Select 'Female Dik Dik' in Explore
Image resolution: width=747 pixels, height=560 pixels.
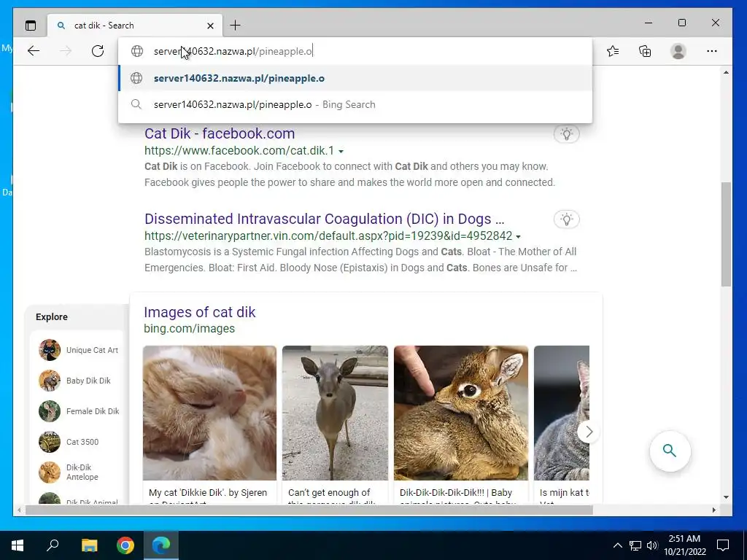(79, 411)
